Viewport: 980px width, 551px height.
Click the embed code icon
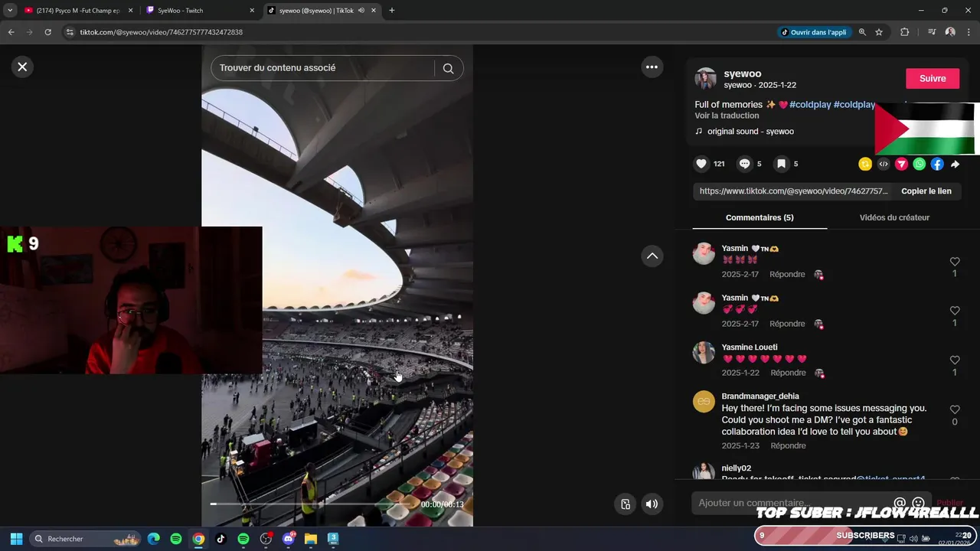pos(884,164)
